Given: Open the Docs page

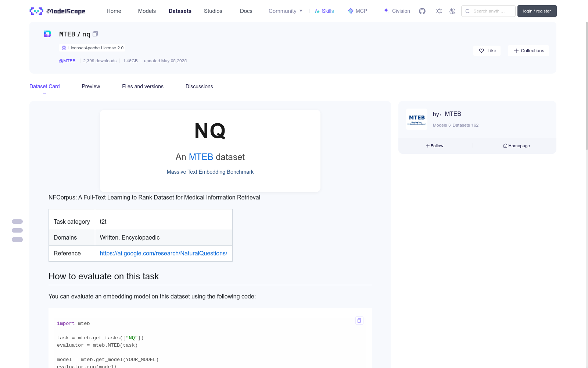Looking at the screenshot, I should pos(246,11).
